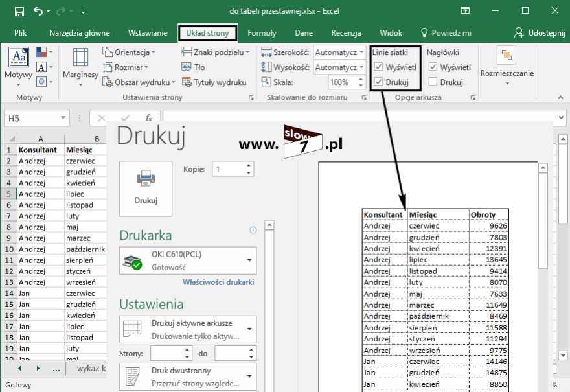Open Opcje arkusza dialog launcher
This screenshot has width=570, height=392.
pyautogui.click(x=473, y=97)
